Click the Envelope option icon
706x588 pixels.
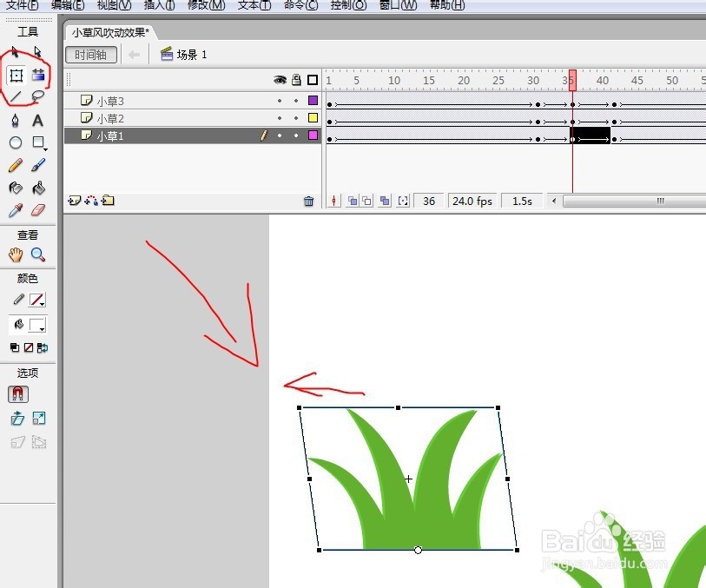(x=39, y=442)
